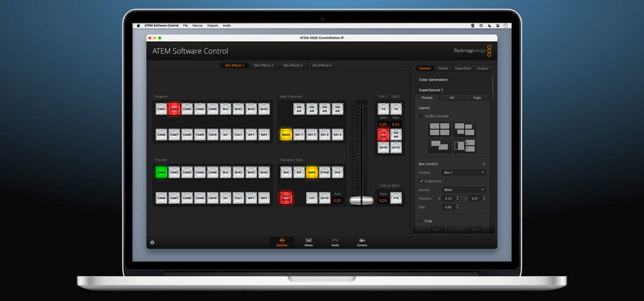Toggle the DSK 2 ON AIR button

point(396,135)
